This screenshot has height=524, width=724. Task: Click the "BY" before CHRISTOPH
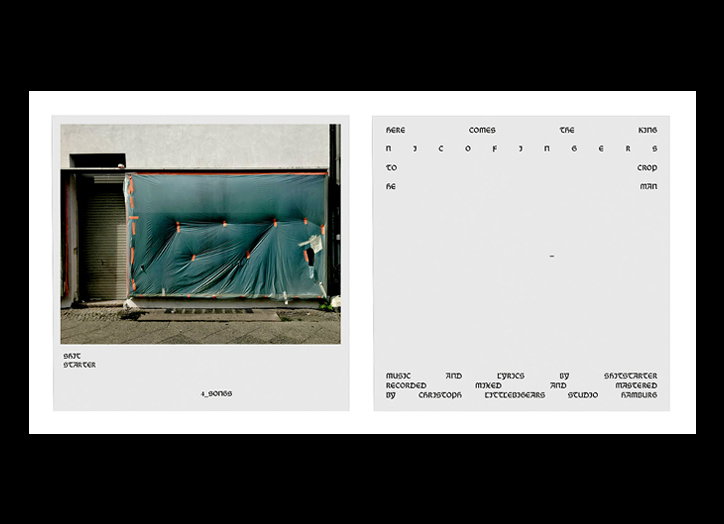point(391,395)
